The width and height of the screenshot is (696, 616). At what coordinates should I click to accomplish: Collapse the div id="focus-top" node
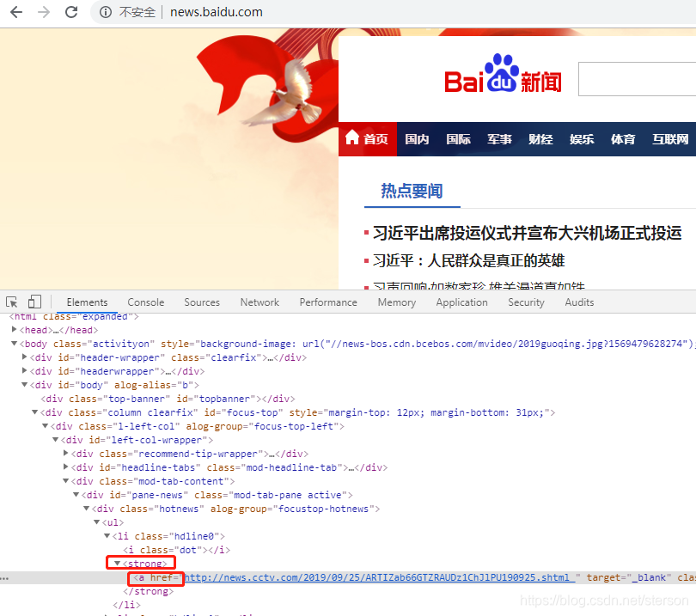pos(34,412)
